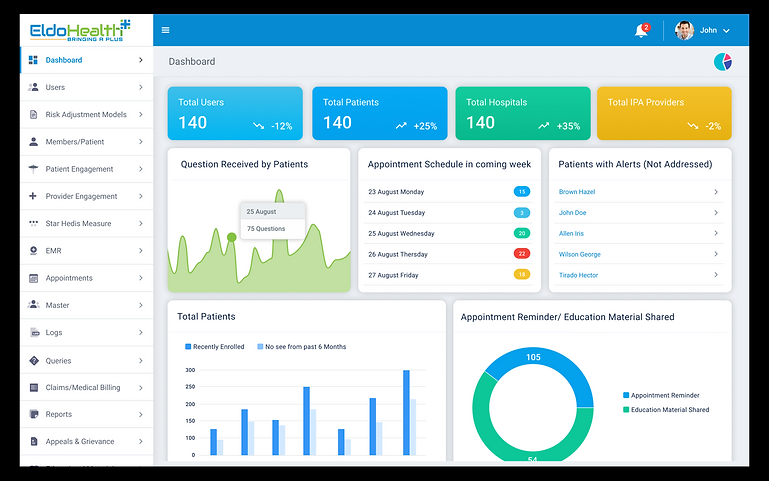Screen dimensions: 769x481
Task: Click the EMR sidebar icon
Action: click(33, 251)
